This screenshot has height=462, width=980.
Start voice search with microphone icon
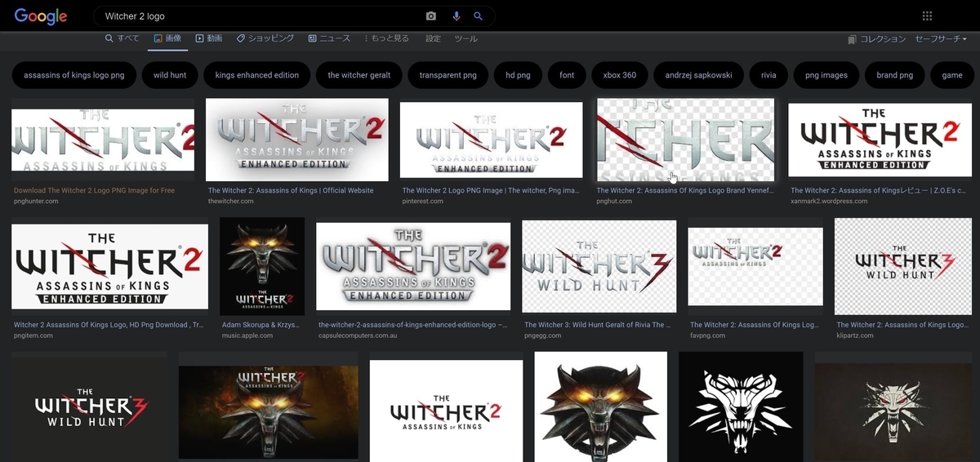[457, 16]
